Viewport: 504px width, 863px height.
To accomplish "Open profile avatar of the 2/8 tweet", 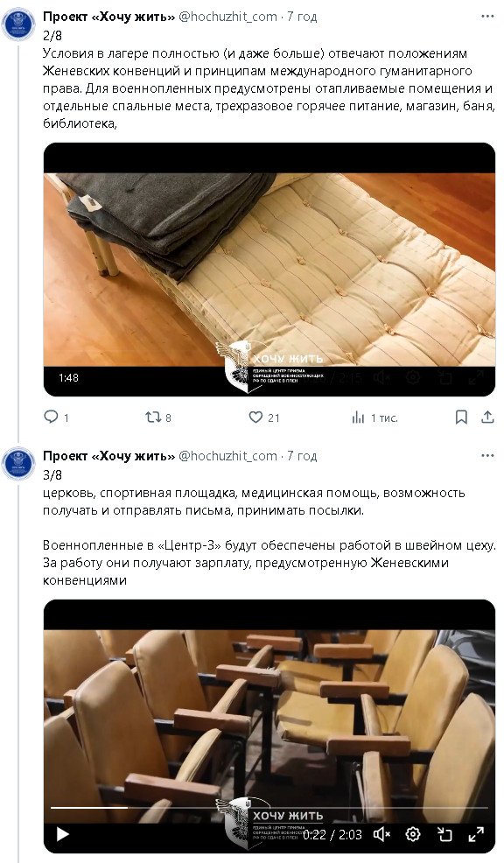I will pyautogui.click(x=18, y=25).
